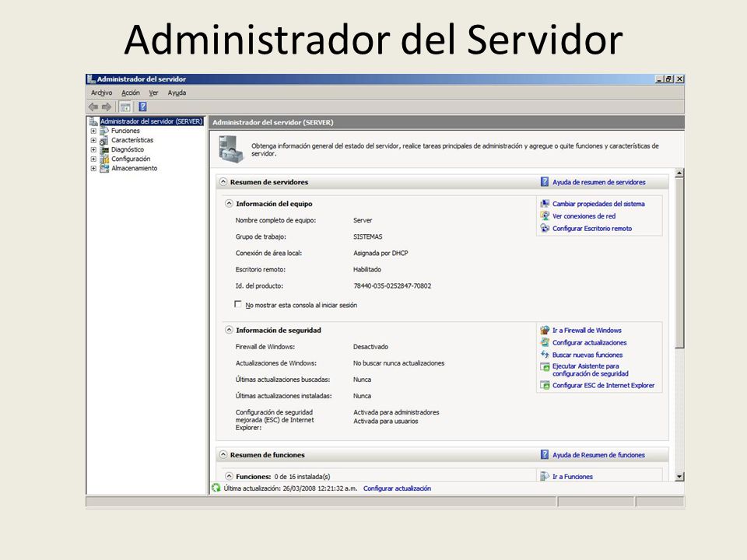Expand the Diagnóstico tree node
The width and height of the screenshot is (747, 560).
[x=93, y=149]
